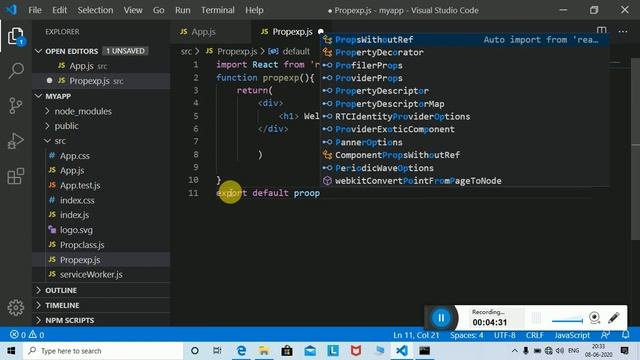Show hidden system tray icons
Viewport: 640px width, 360px height.
coord(514,351)
